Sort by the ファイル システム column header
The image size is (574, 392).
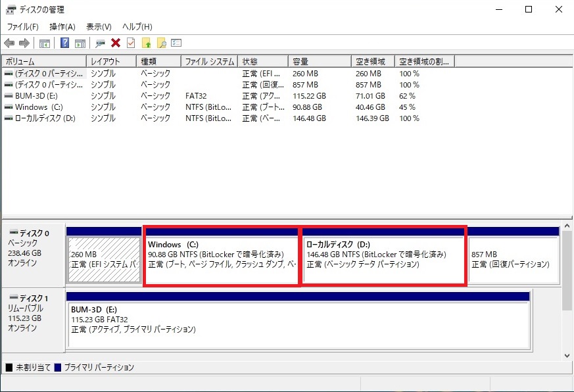[x=209, y=61]
